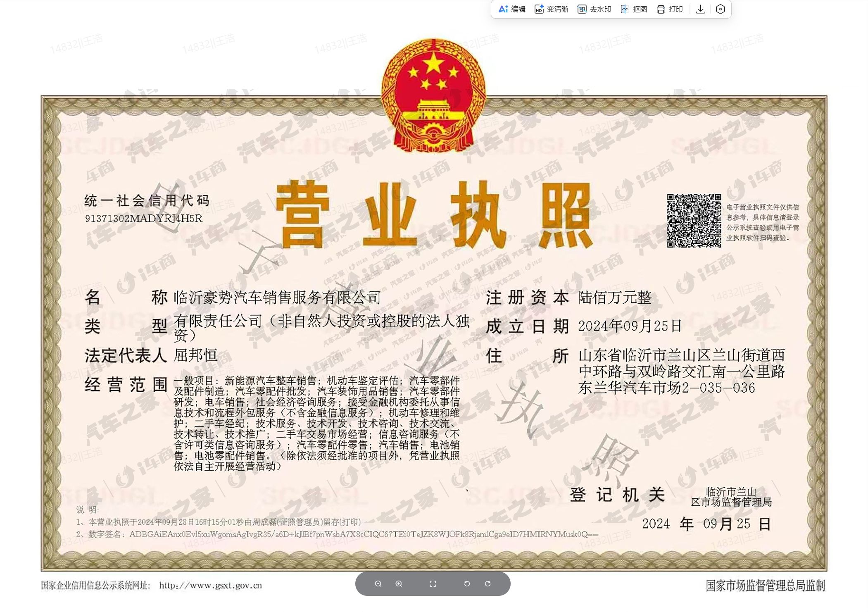The height and width of the screenshot is (612, 868).
Task: Click the 营业执照 title text
Action: point(433,215)
